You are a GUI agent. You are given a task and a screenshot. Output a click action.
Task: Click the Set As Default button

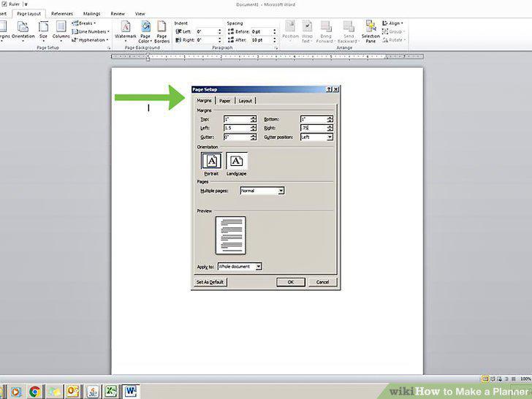(210, 282)
